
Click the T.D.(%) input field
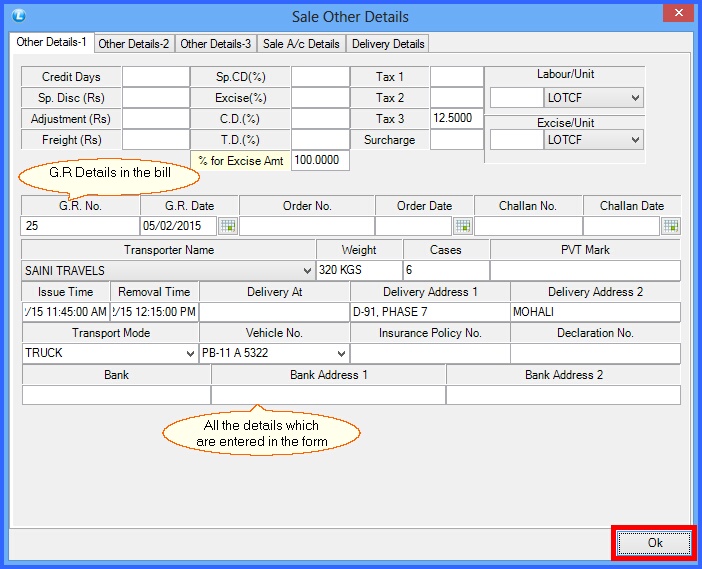click(x=320, y=140)
